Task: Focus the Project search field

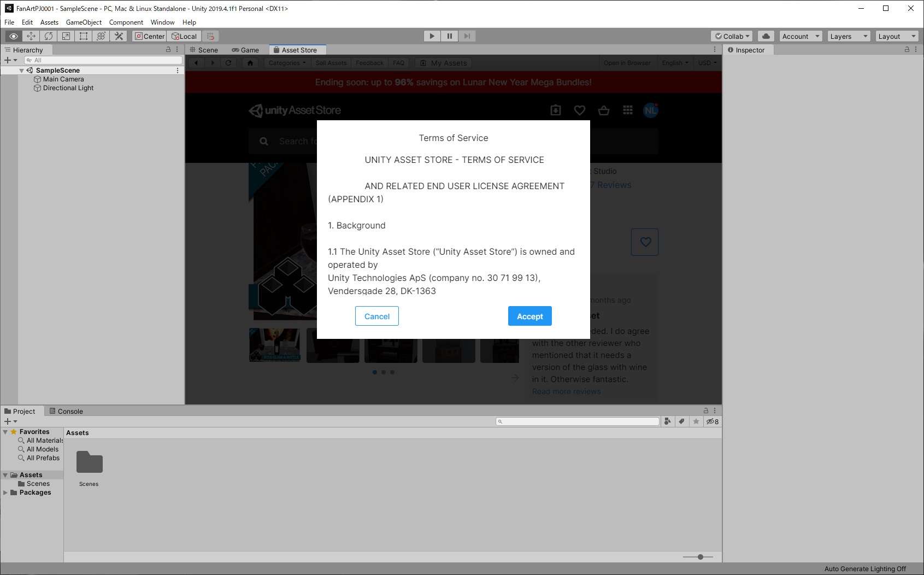Action: [x=578, y=421]
